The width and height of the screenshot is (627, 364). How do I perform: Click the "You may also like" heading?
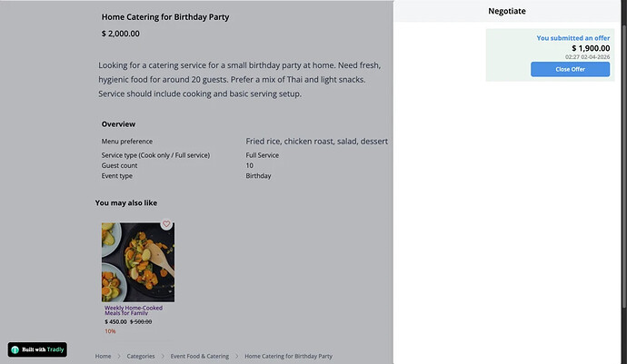126,202
